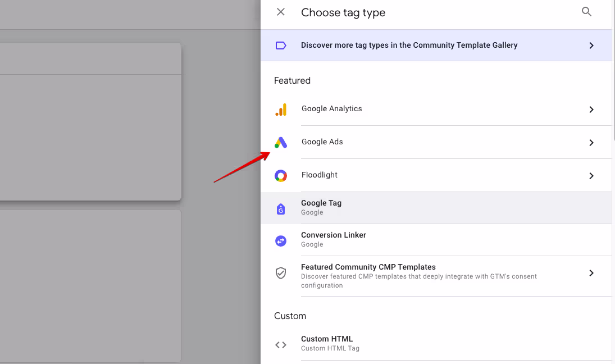
Task: Click the Google Tag icon
Action: pyautogui.click(x=281, y=209)
